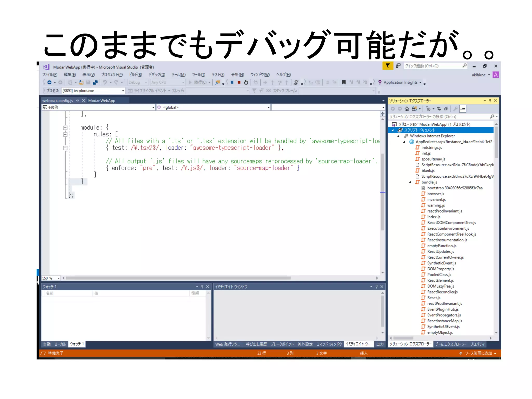Collapse the Windows Internet Explorer node

[398, 136]
